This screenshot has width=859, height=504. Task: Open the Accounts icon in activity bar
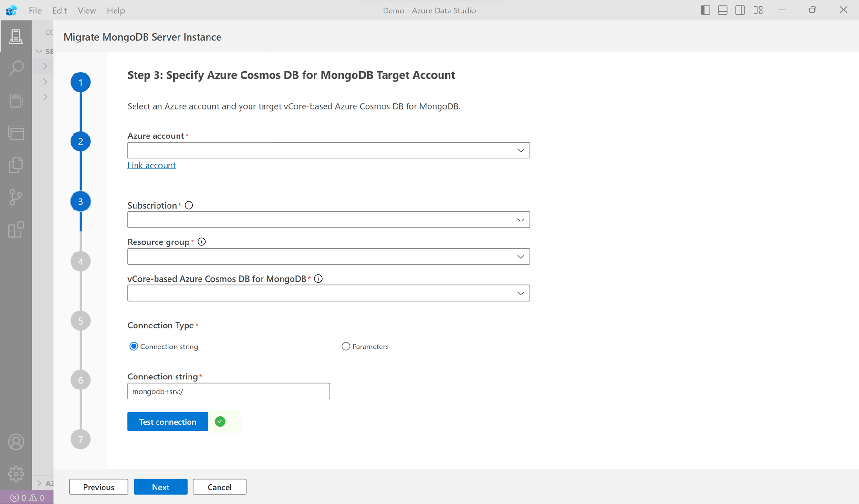(x=16, y=442)
